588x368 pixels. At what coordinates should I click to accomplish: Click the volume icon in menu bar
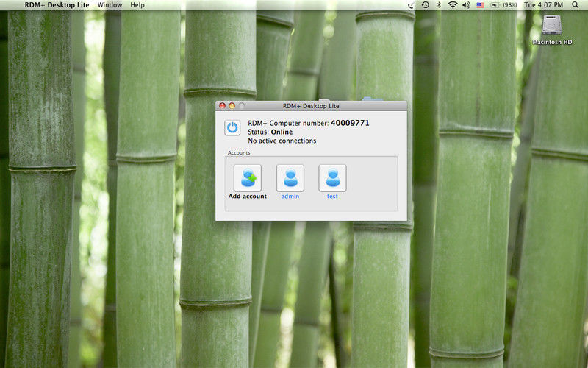(466, 5)
